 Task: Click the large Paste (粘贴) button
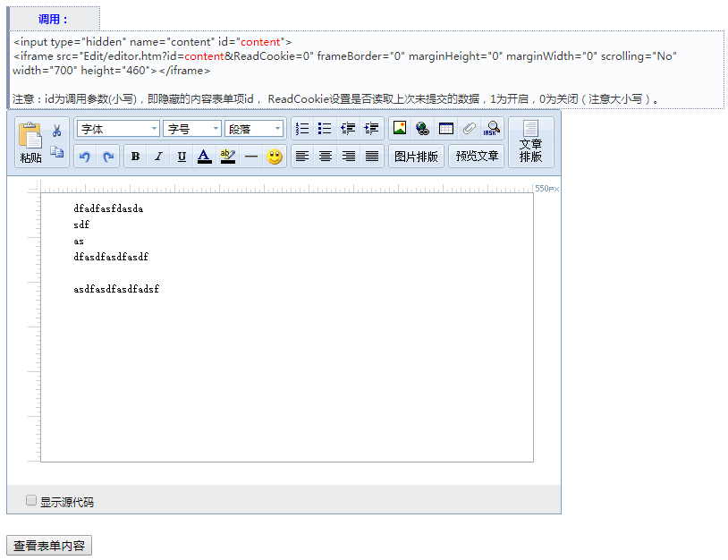(x=30, y=142)
